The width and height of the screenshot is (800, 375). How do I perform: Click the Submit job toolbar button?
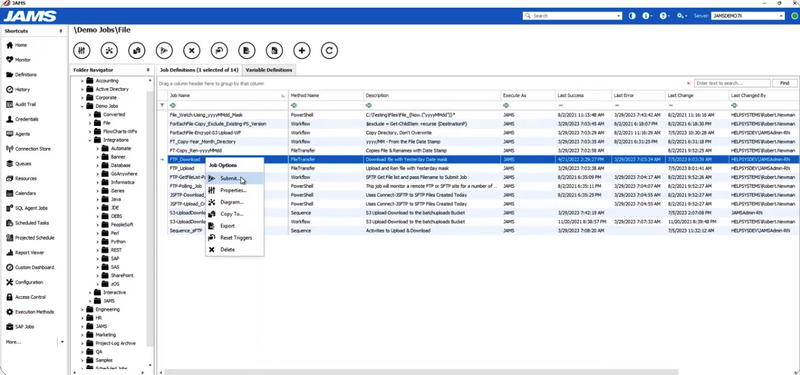pos(164,50)
